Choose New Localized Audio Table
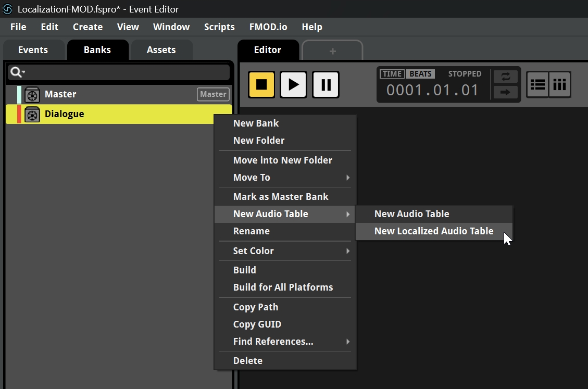The height and width of the screenshot is (389, 588). pyautogui.click(x=433, y=231)
